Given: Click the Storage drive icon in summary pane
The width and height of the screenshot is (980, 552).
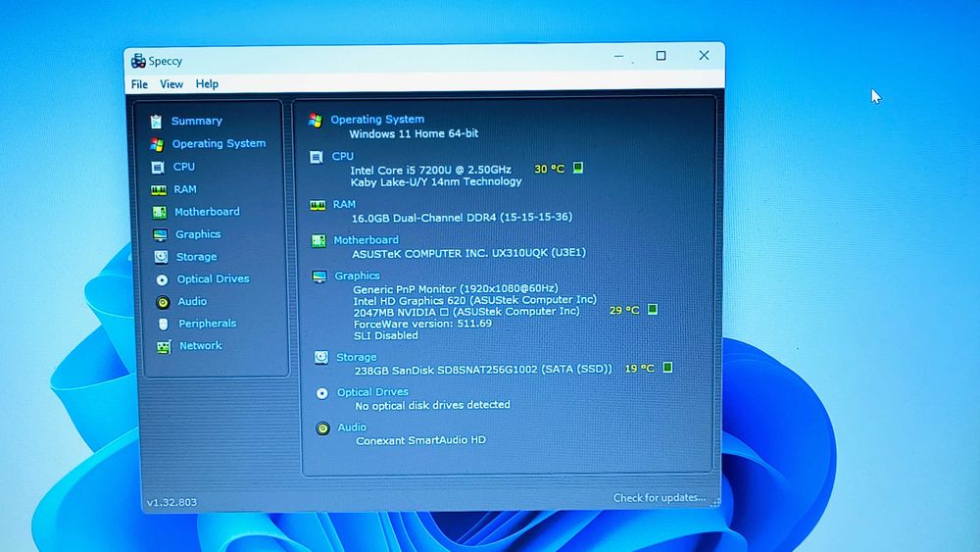Looking at the screenshot, I should 321,358.
